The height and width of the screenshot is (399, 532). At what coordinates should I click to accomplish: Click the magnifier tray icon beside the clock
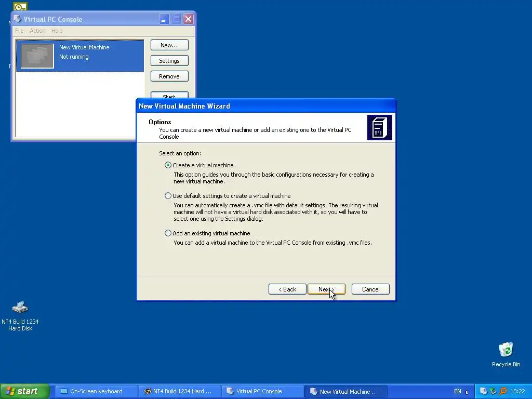coord(503,391)
